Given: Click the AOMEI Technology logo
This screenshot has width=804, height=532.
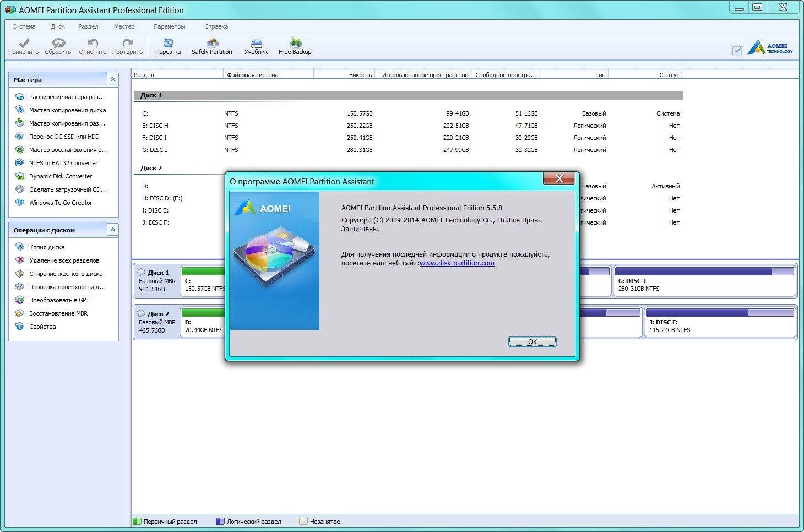Looking at the screenshot, I should [x=771, y=48].
